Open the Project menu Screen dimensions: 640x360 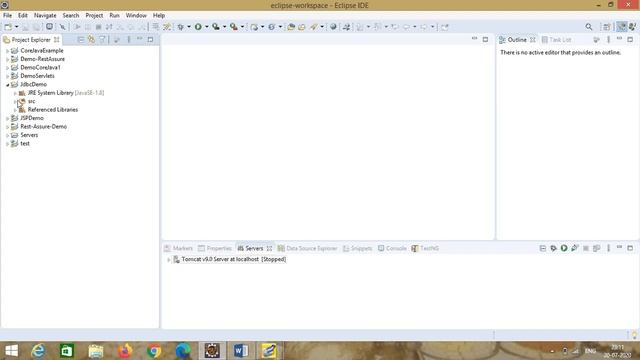click(94, 16)
